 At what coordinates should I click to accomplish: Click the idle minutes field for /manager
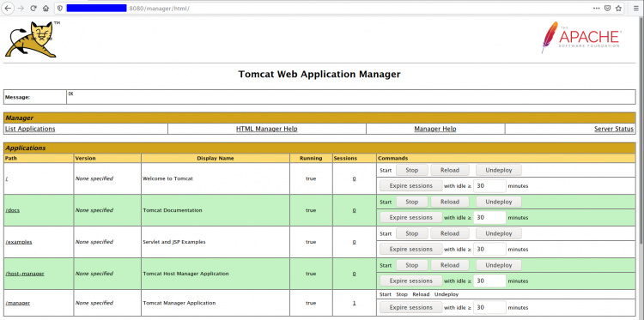coord(489,307)
